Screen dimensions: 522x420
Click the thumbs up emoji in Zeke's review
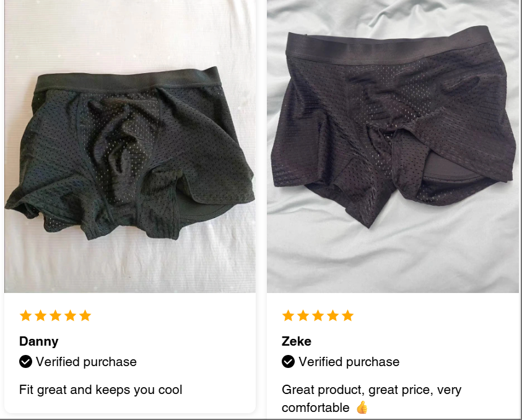(362, 408)
